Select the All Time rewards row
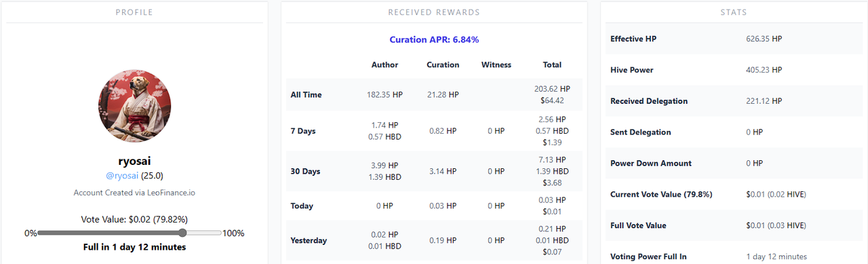This screenshot has width=868, height=264. click(434, 95)
